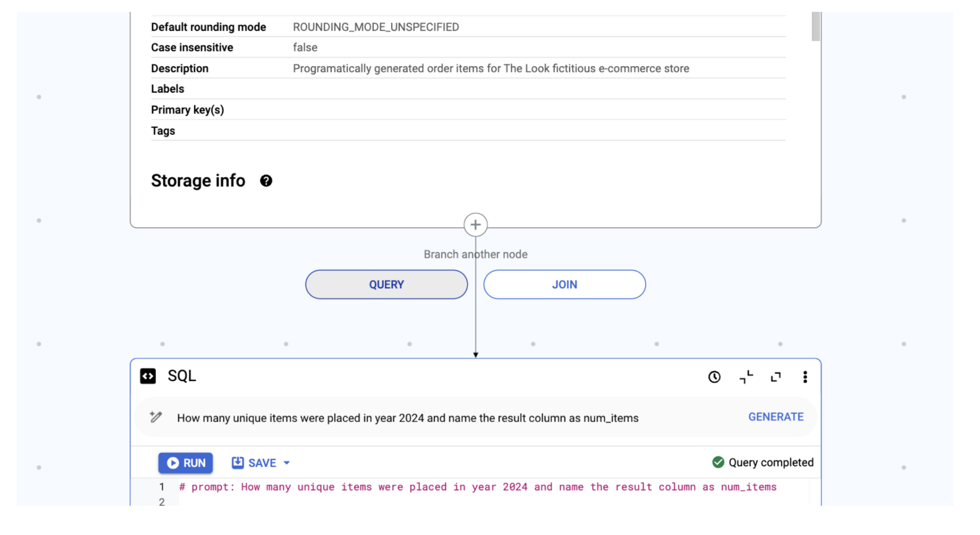
Task: Click the Description value text
Action: coord(490,68)
